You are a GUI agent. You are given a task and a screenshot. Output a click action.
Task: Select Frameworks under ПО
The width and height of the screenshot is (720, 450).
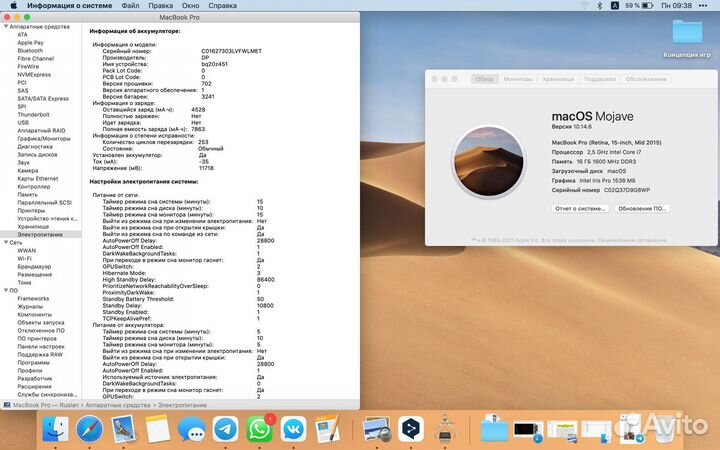[33, 298]
